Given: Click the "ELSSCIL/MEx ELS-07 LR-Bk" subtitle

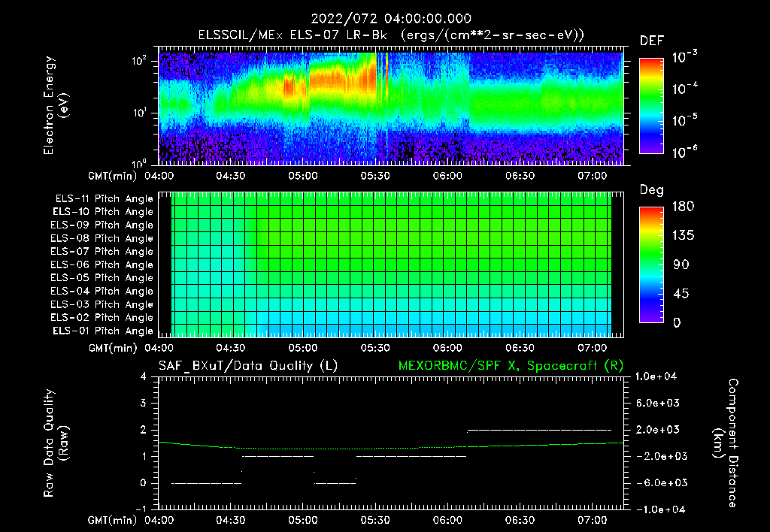Looking at the screenshot, I should [x=293, y=35].
